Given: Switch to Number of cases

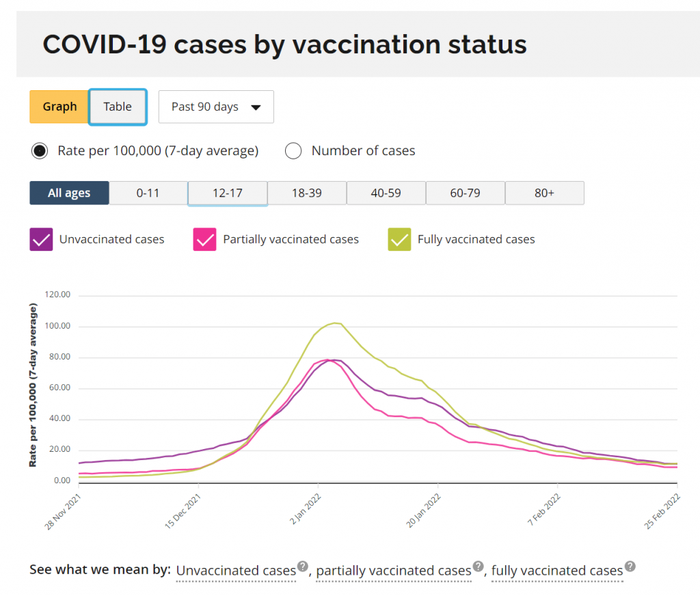Looking at the screenshot, I should click(293, 150).
